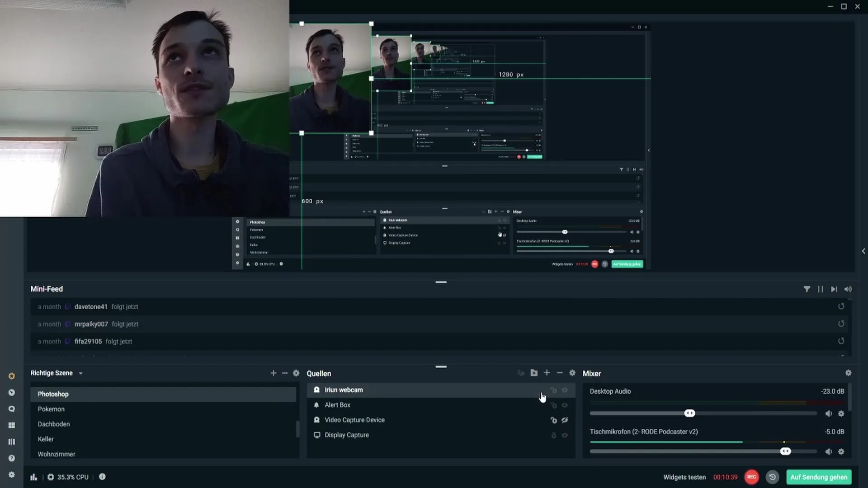Image resolution: width=868 pixels, height=488 pixels.
Task: Skip the current alert in Mini-Feed
Action: tap(834, 289)
